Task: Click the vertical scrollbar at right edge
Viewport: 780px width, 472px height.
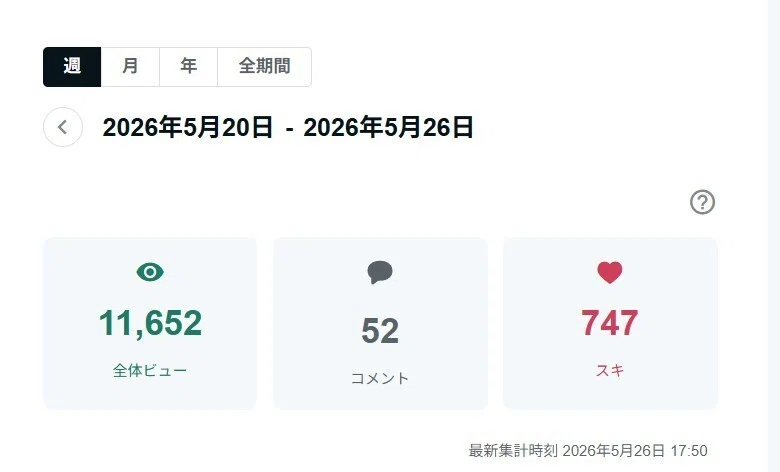Action: click(x=774, y=236)
